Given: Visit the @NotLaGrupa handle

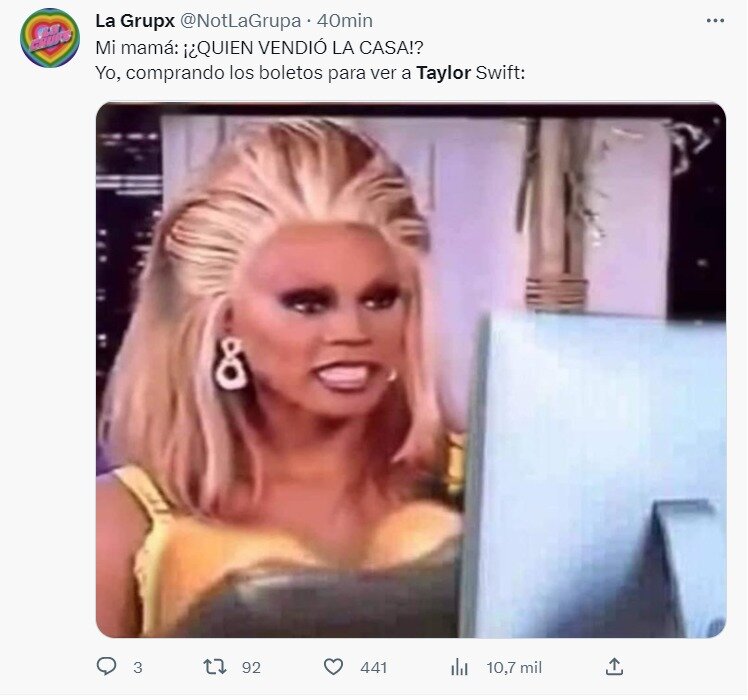Looking at the screenshot, I should pos(240,21).
